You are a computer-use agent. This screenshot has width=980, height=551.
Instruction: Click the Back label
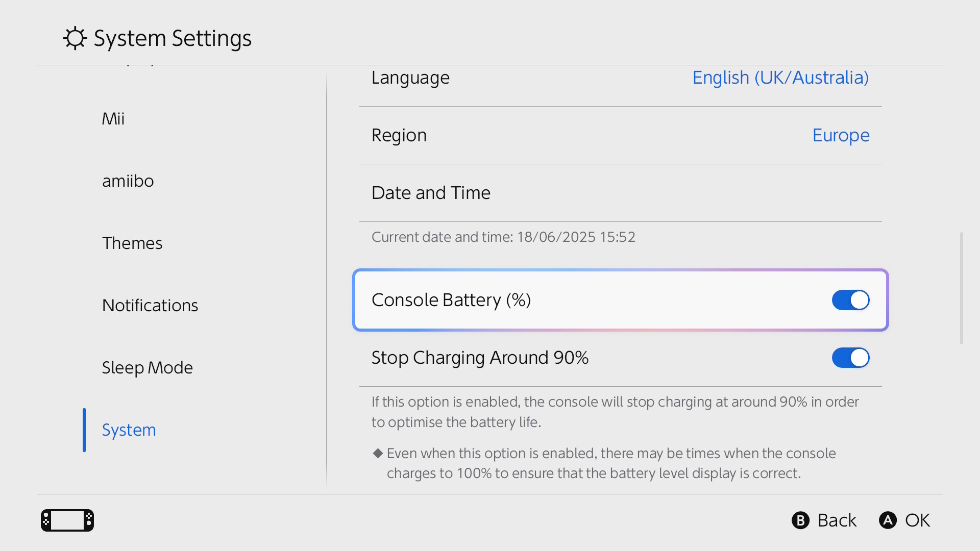pos(837,520)
